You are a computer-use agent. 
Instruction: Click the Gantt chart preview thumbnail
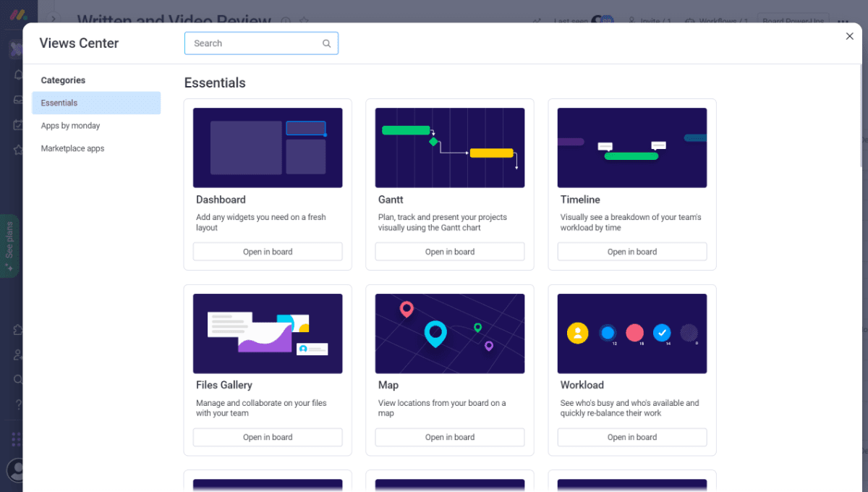[450, 148]
